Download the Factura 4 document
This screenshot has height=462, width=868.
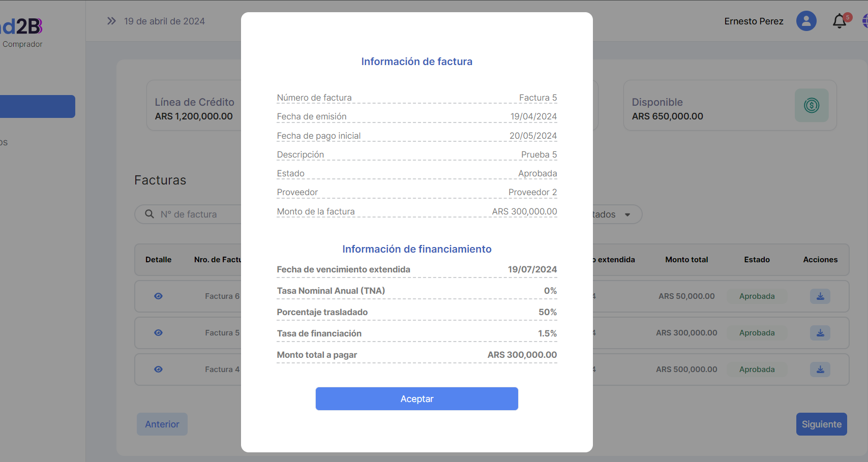(x=820, y=369)
